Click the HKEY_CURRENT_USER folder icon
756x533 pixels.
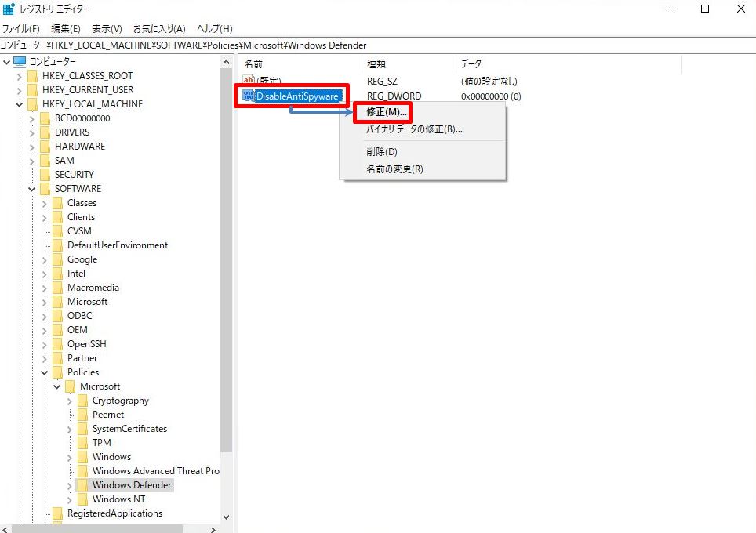(x=33, y=90)
